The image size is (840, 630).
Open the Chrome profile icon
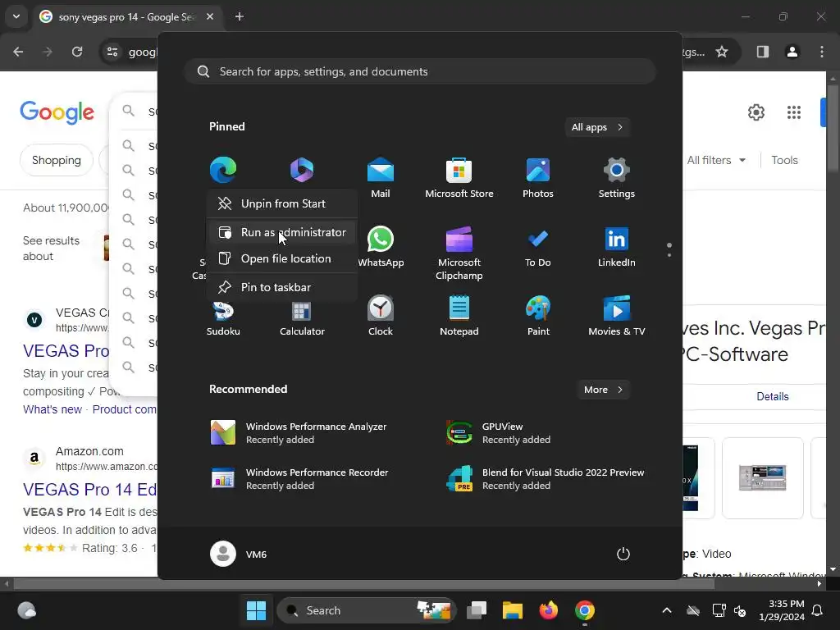[792, 52]
